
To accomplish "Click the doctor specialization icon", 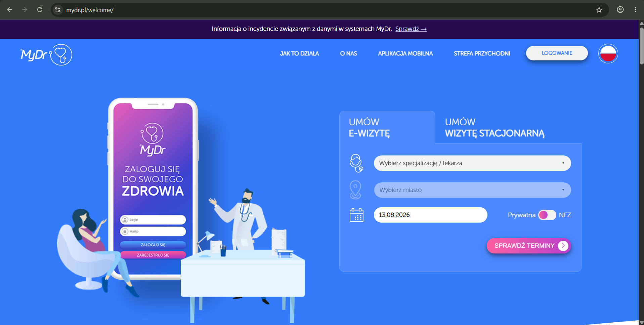I will click(356, 163).
